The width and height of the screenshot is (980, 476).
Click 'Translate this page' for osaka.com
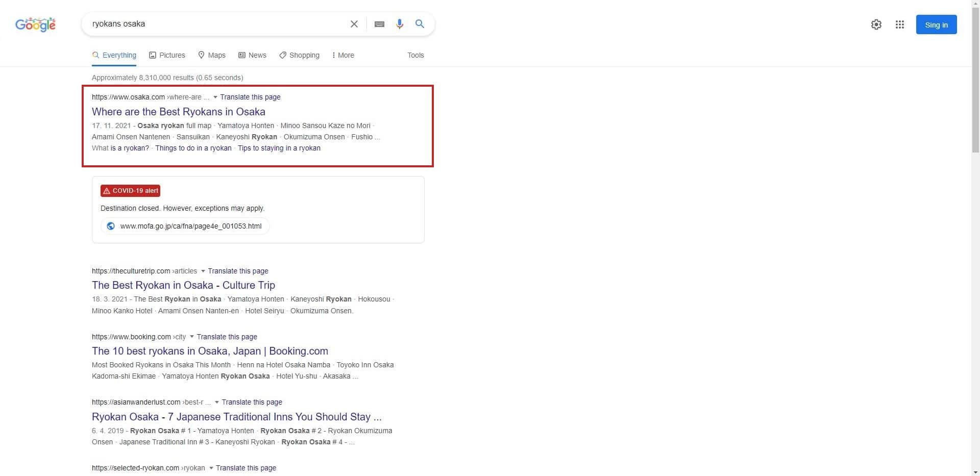pos(250,97)
